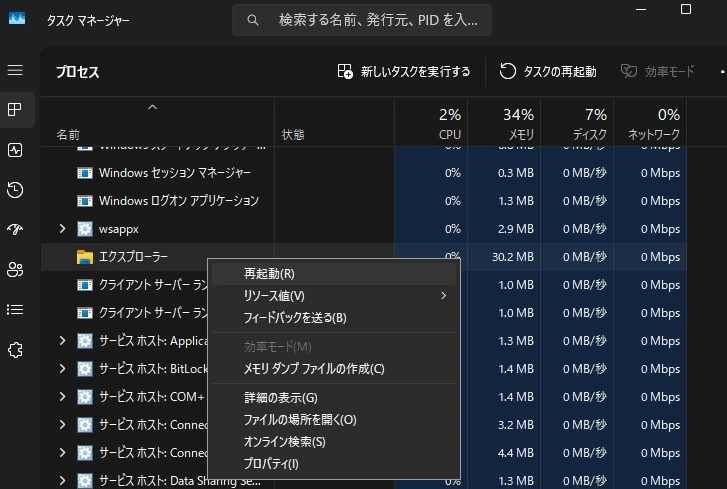This screenshot has width=727, height=489.
Task: Click the search magnifier icon
Action: 253,20
